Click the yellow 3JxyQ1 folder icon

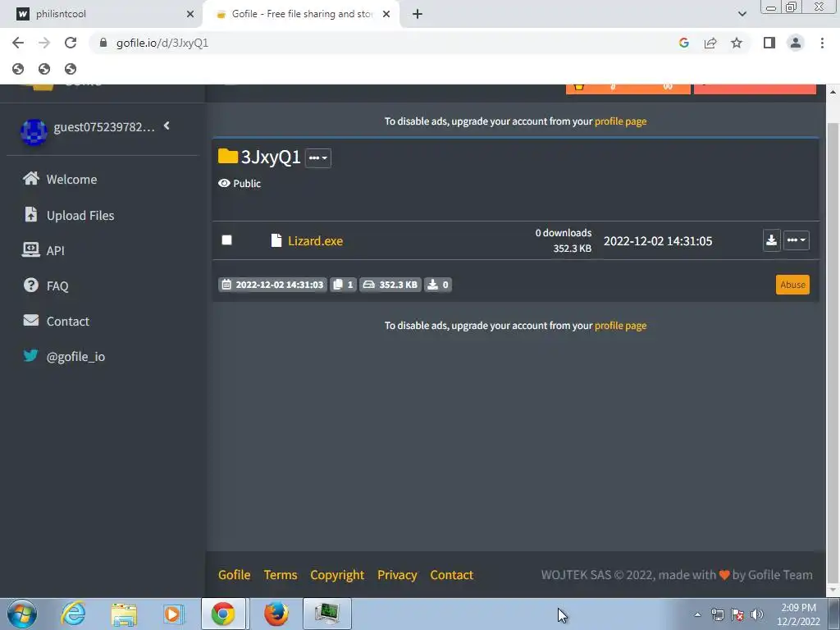[228, 157]
